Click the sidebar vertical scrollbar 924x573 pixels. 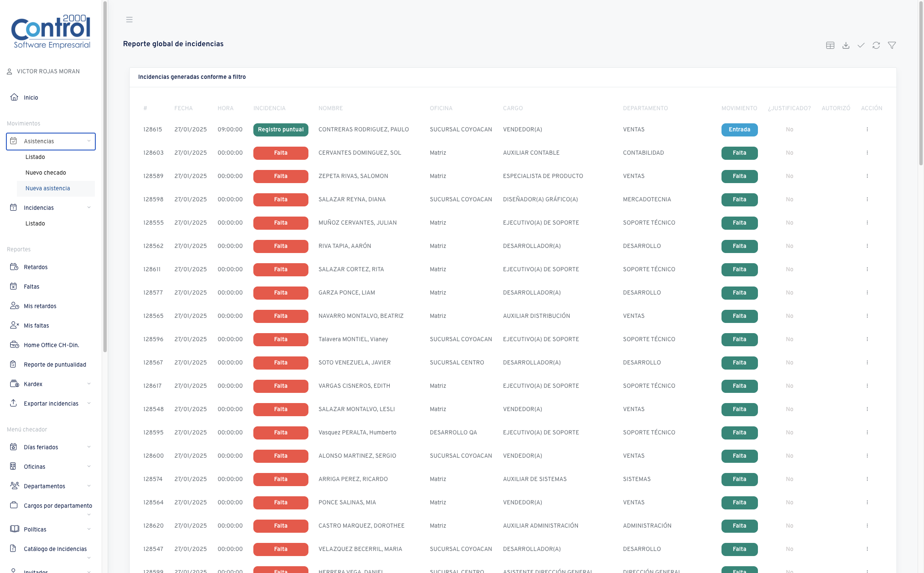pos(105,177)
